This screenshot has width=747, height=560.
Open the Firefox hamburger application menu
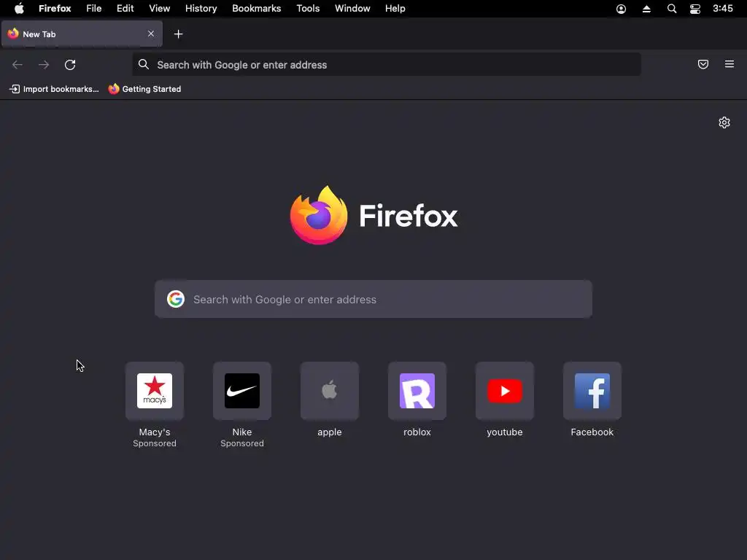[729, 64]
